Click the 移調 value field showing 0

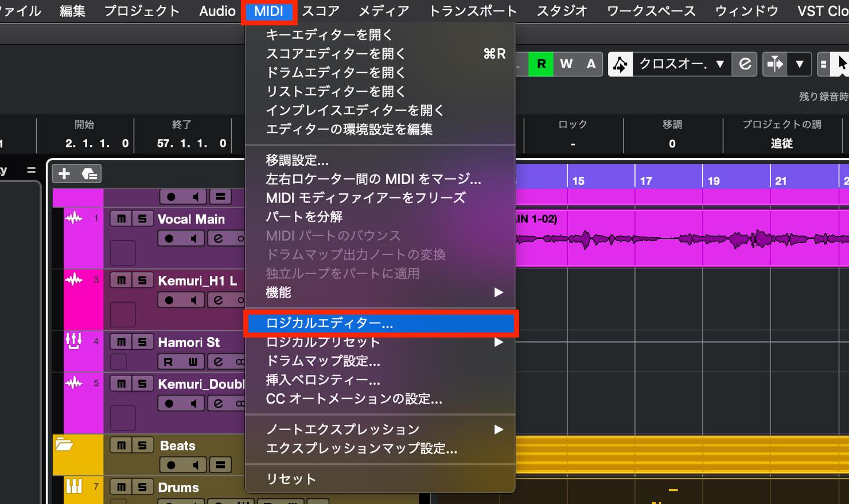point(672,143)
